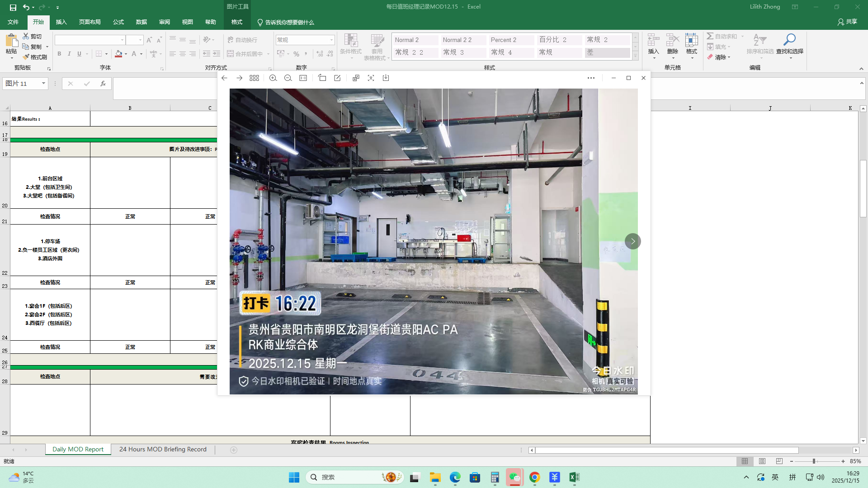Toggle bold formatting in ribbon

coord(59,54)
